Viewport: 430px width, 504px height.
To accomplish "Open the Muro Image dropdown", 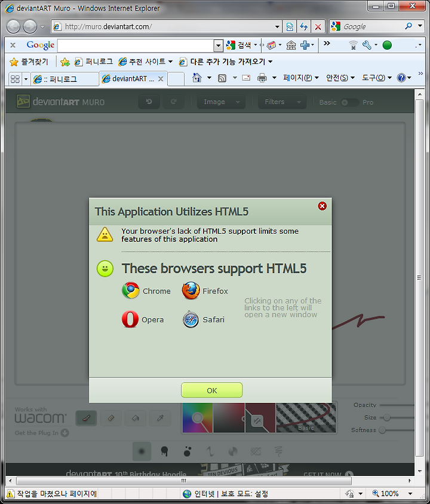I will coord(221,102).
